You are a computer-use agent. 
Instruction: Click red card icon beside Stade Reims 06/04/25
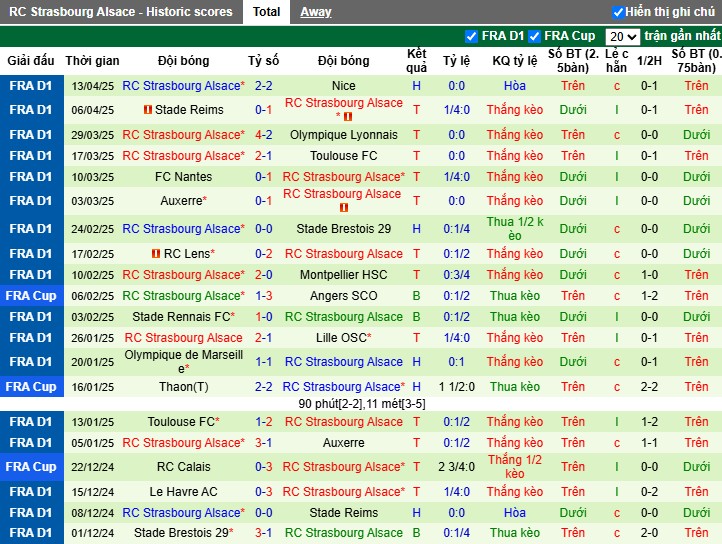(x=148, y=110)
